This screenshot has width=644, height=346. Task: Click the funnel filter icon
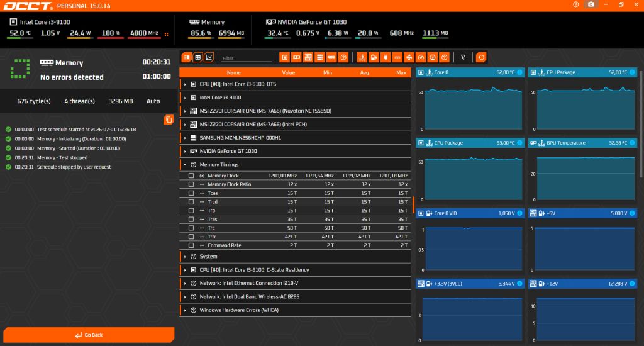pyautogui.click(x=464, y=57)
